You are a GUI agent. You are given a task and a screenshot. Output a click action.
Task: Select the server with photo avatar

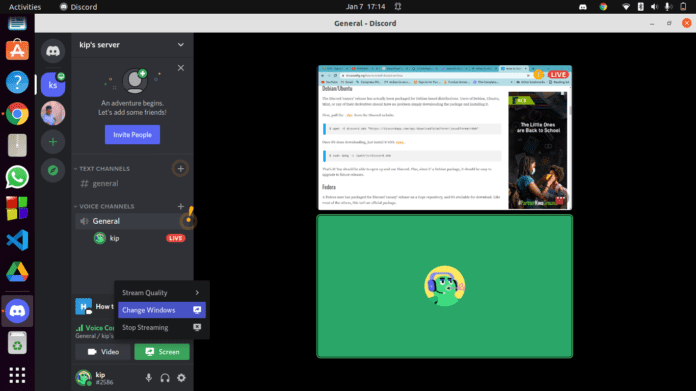[x=53, y=113]
